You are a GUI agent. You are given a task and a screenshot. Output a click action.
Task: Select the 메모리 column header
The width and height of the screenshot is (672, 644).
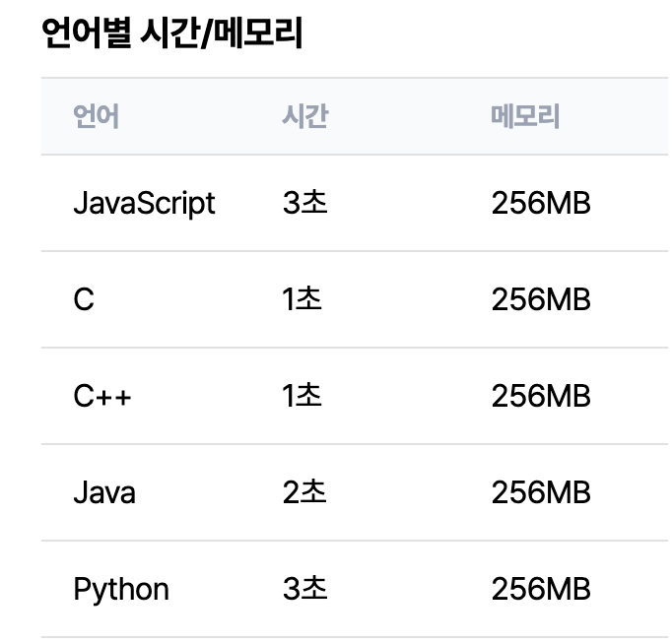coord(525,116)
